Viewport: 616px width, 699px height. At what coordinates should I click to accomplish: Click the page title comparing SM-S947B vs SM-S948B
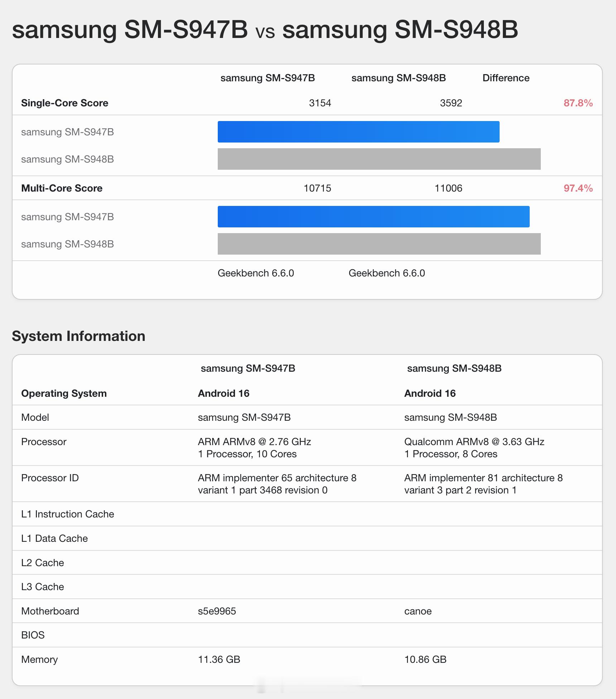tap(265, 29)
